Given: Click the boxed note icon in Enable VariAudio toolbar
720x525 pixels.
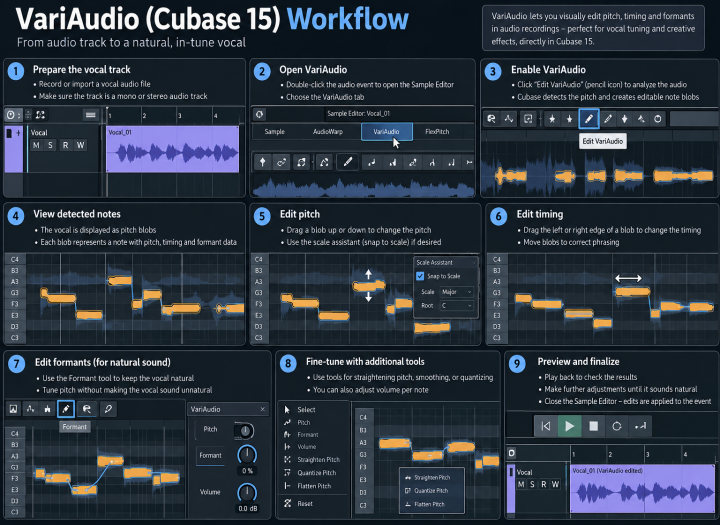Looking at the screenshot, I should pyautogui.click(x=528, y=119).
